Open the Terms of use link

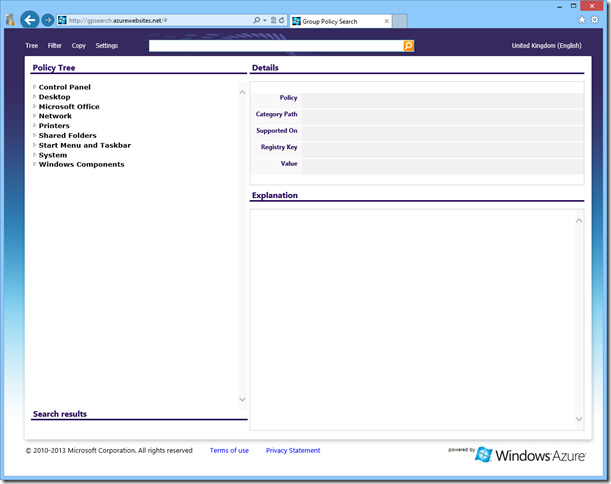point(229,451)
